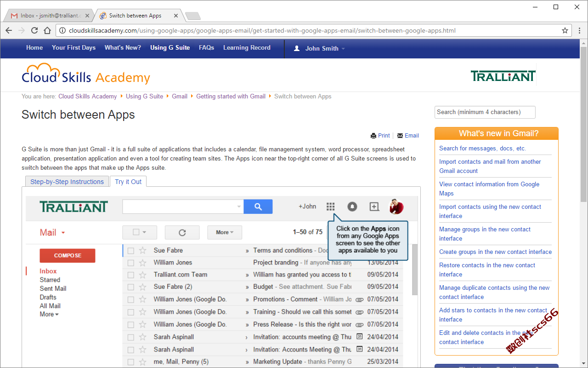Click the Tralliant logo in mail header
Viewport: 588px width, 368px height.
point(73,207)
